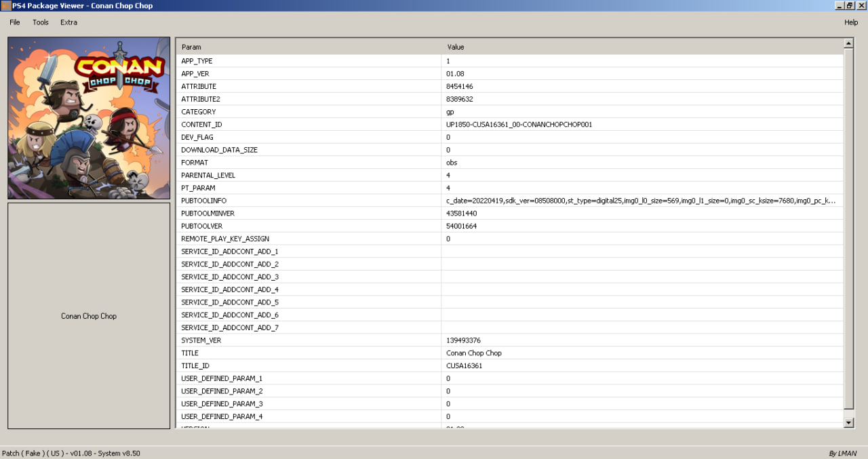Open the Help menu
This screenshot has height=459, width=868.
pyautogui.click(x=851, y=22)
